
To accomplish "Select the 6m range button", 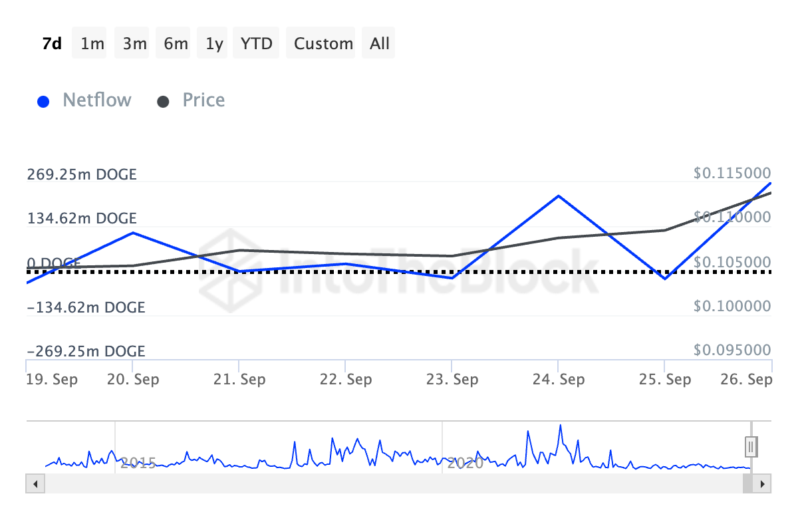I will (x=176, y=44).
